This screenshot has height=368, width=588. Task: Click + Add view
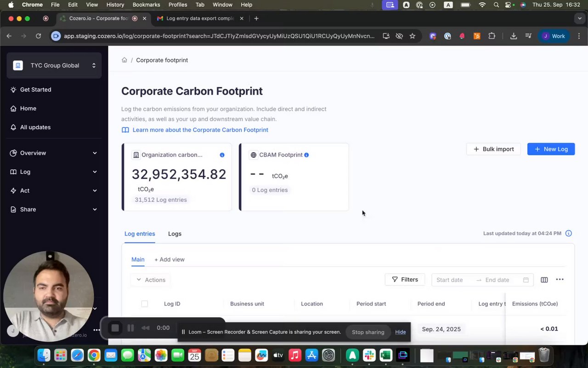170,259
